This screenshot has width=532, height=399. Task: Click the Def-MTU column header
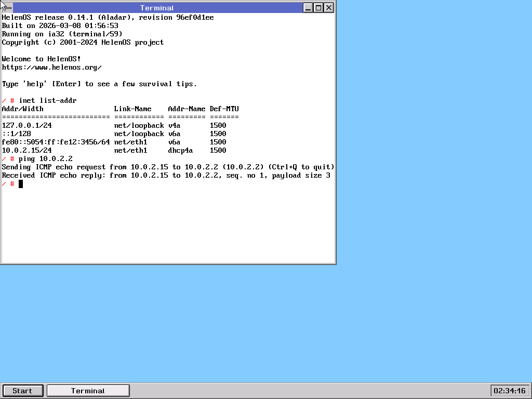(224, 109)
